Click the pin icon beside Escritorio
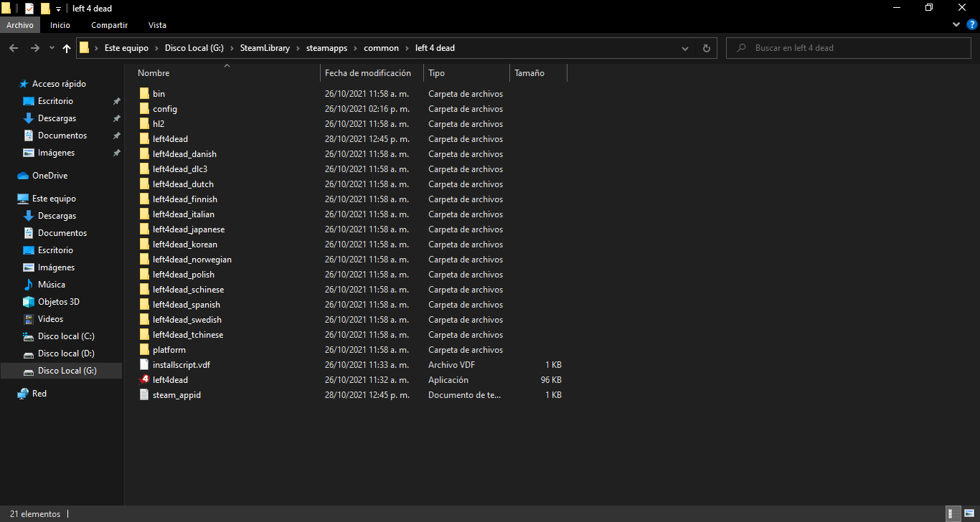 pyautogui.click(x=116, y=101)
